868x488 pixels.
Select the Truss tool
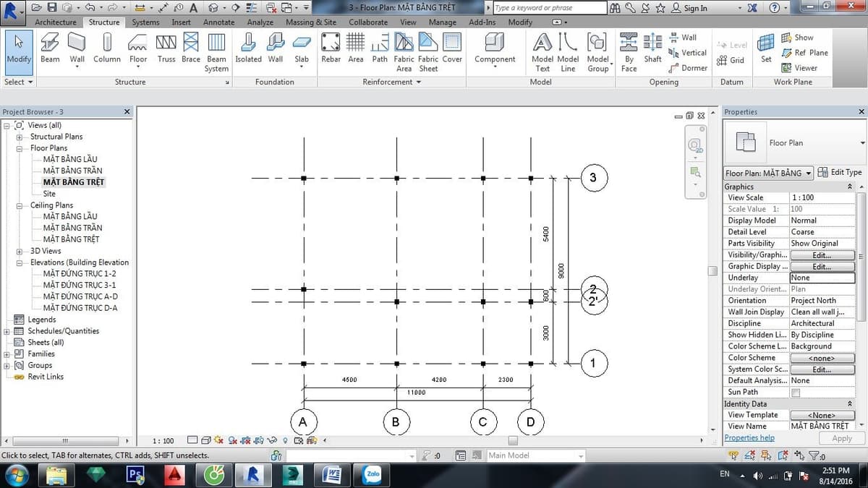click(x=166, y=48)
